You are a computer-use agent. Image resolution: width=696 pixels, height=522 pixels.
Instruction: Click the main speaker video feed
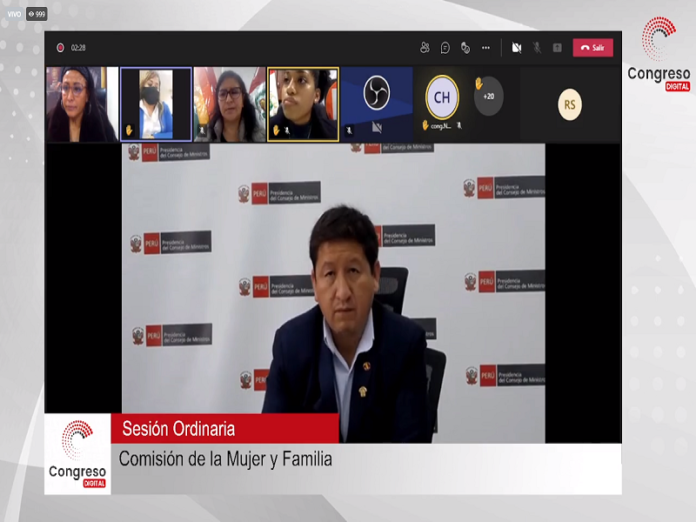tap(333, 293)
